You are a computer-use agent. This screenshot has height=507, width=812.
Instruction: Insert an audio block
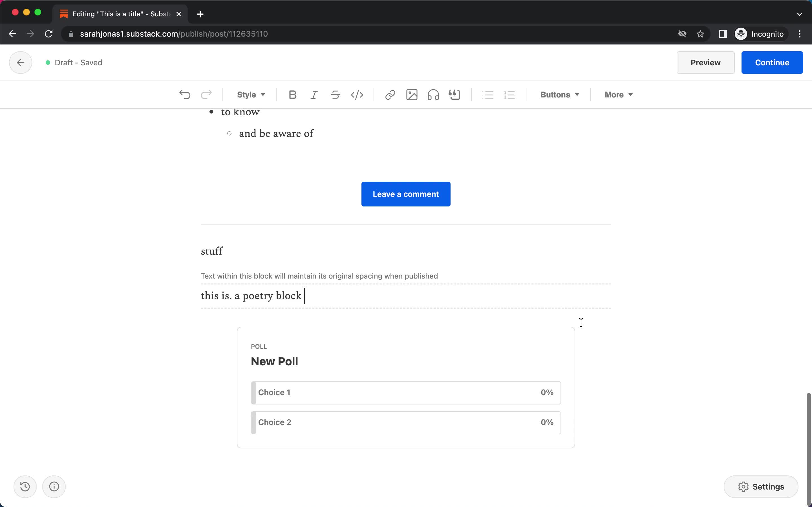pos(433,94)
